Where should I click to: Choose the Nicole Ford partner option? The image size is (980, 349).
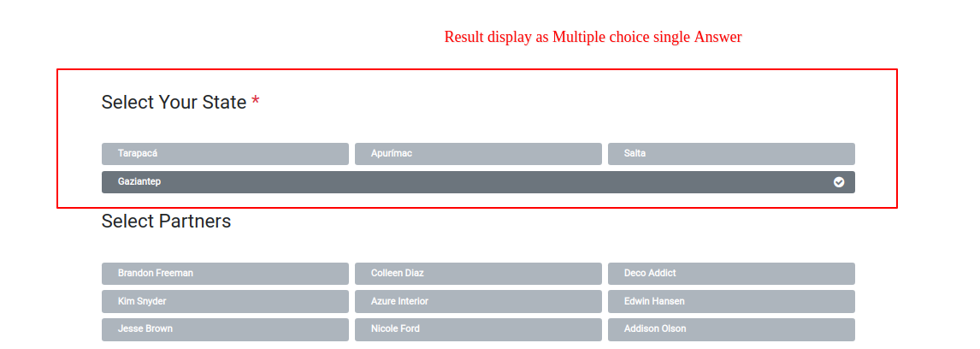click(478, 329)
